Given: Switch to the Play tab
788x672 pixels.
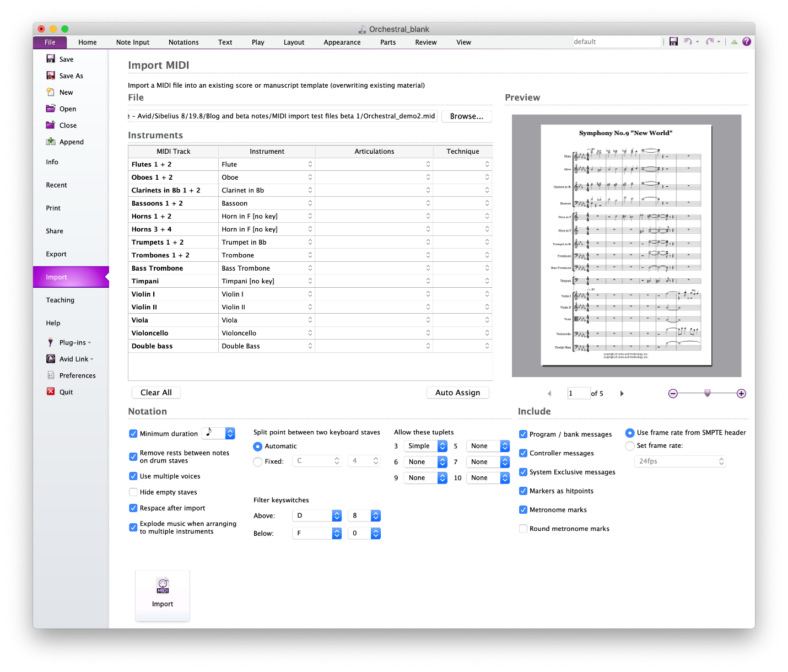Looking at the screenshot, I should 258,42.
